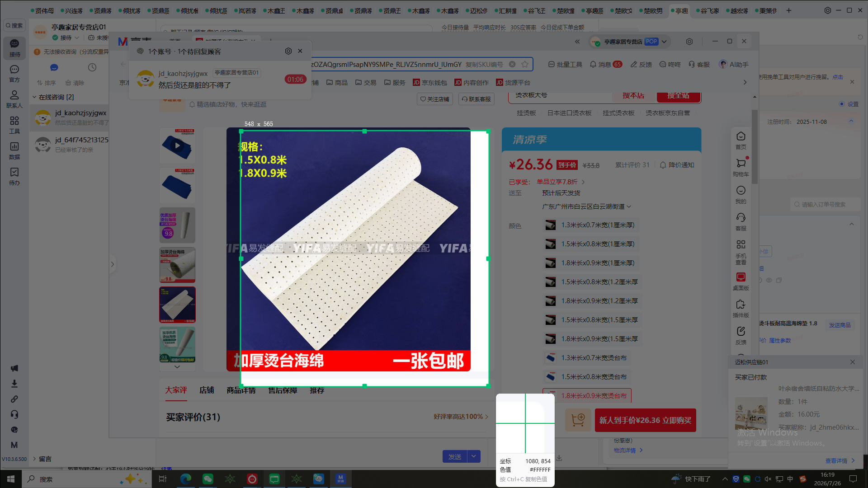Click 首页 home icon in right page sidebar
The height and width of the screenshot is (488, 868).
(741, 140)
